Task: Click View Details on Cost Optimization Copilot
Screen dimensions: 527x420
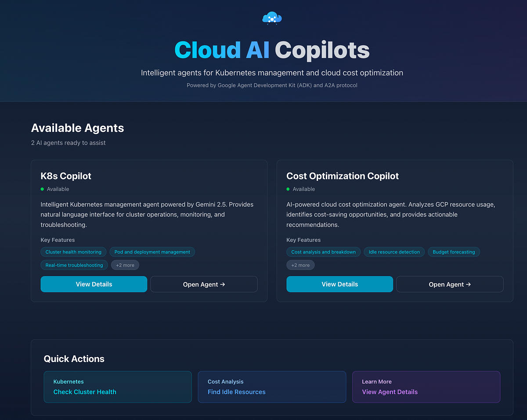Action: point(339,284)
